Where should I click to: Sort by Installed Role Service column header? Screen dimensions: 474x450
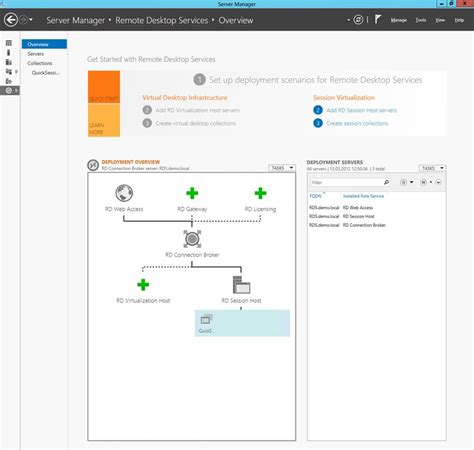[363, 196]
